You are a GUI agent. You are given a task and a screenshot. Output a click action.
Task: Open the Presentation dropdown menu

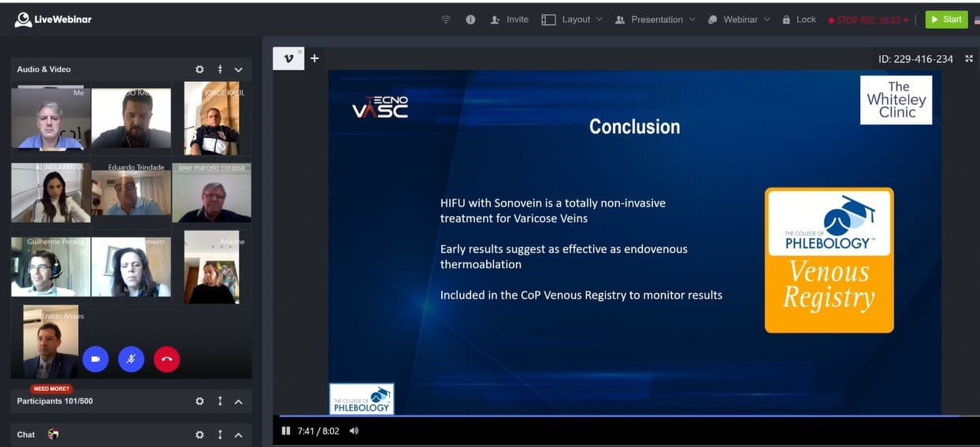coord(655,20)
